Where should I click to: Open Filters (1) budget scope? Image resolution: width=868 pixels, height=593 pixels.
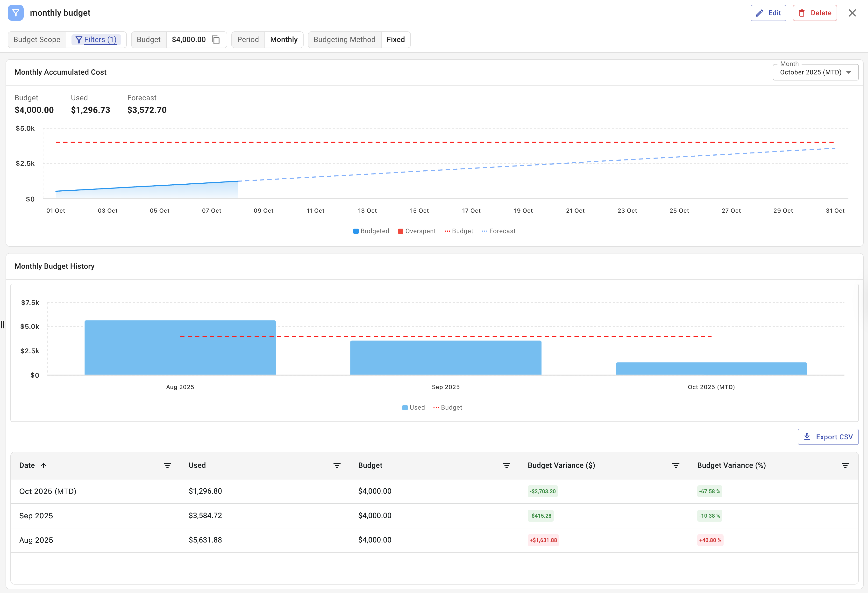tap(96, 40)
